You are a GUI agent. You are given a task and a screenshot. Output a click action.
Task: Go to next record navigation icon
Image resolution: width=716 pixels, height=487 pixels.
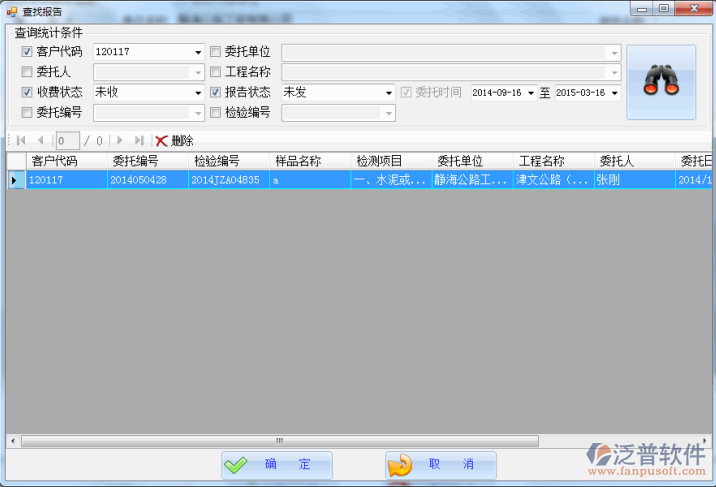(120, 141)
